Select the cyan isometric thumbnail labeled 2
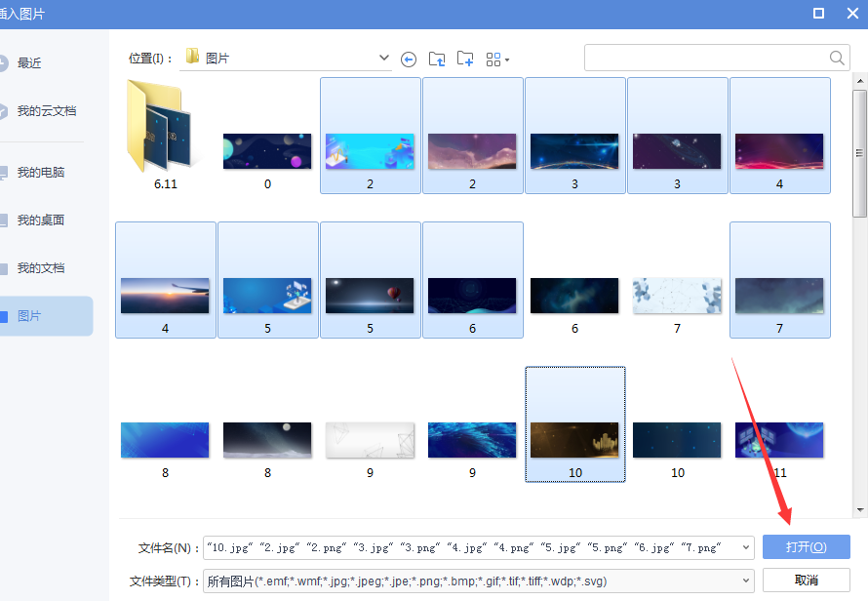The width and height of the screenshot is (868, 601). click(370, 151)
